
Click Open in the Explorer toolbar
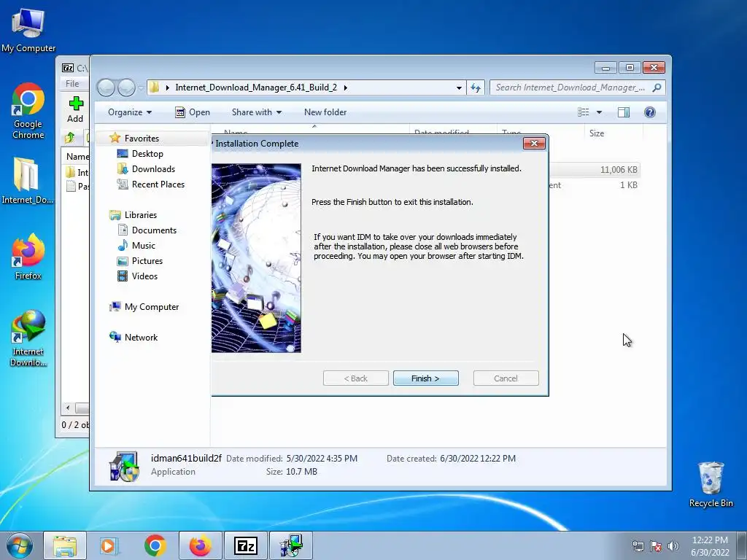point(193,112)
